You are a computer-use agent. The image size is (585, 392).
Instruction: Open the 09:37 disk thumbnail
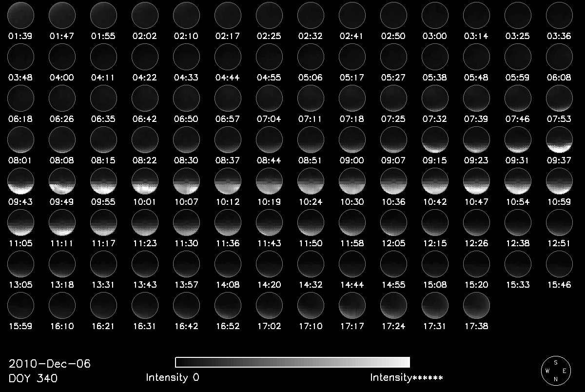point(559,140)
